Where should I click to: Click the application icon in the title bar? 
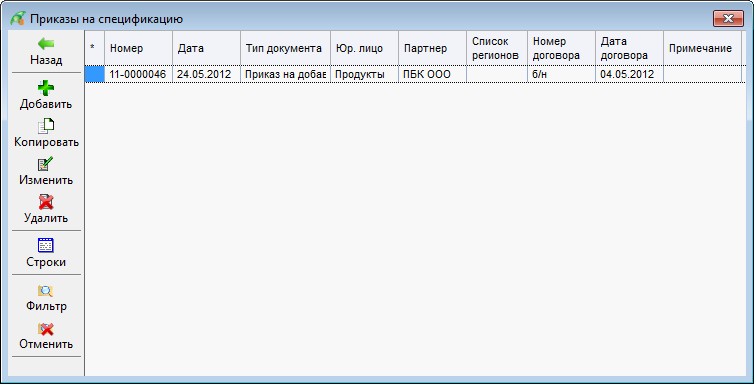(18, 19)
